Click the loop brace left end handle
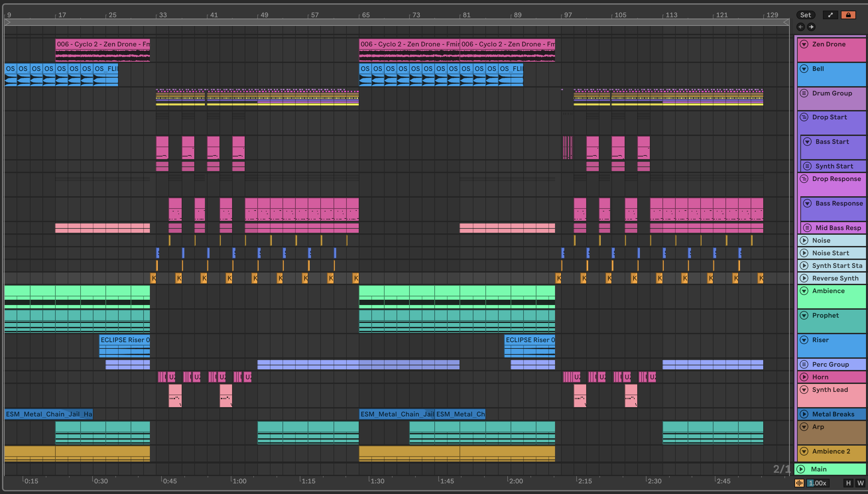Screen dimensions: 868x494 tap(8, 23)
